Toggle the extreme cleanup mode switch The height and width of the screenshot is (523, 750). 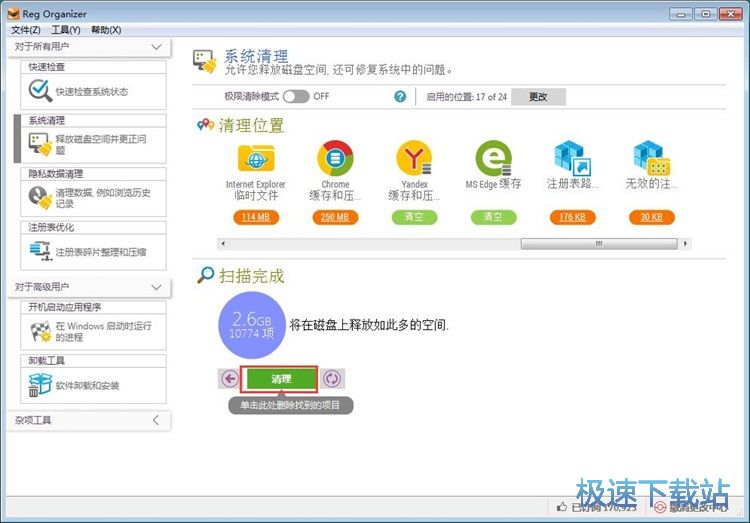click(296, 97)
